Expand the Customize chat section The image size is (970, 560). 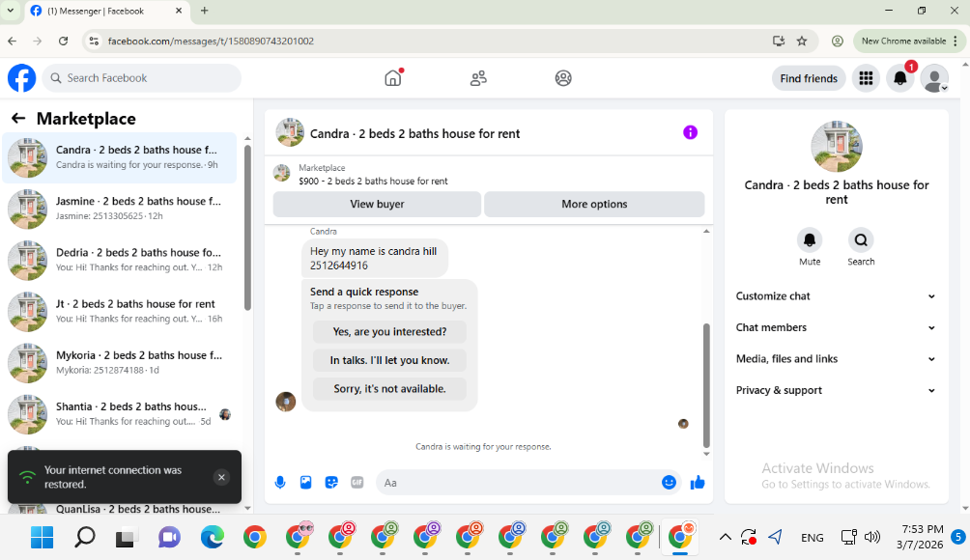[x=836, y=296]
